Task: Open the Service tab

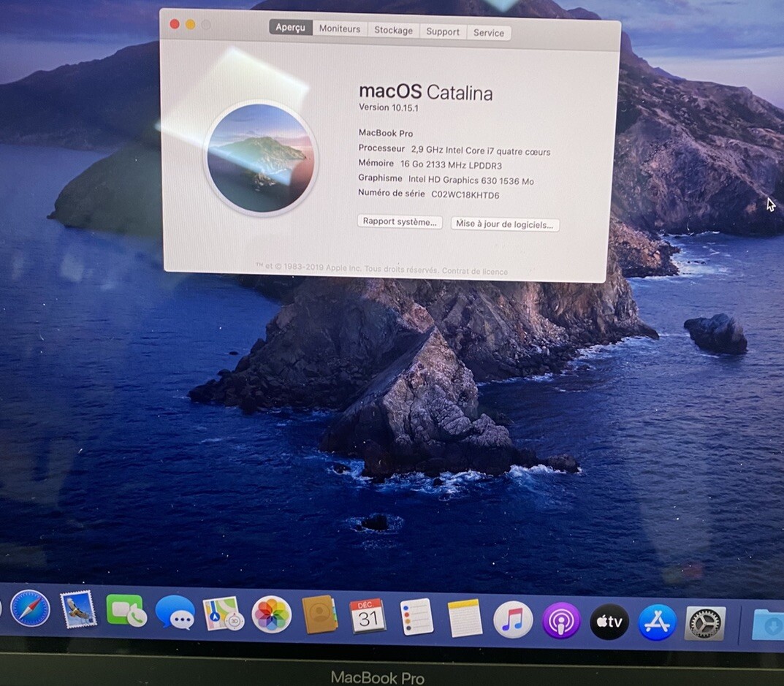Action: pyautogui.click(x=489, y=33)
